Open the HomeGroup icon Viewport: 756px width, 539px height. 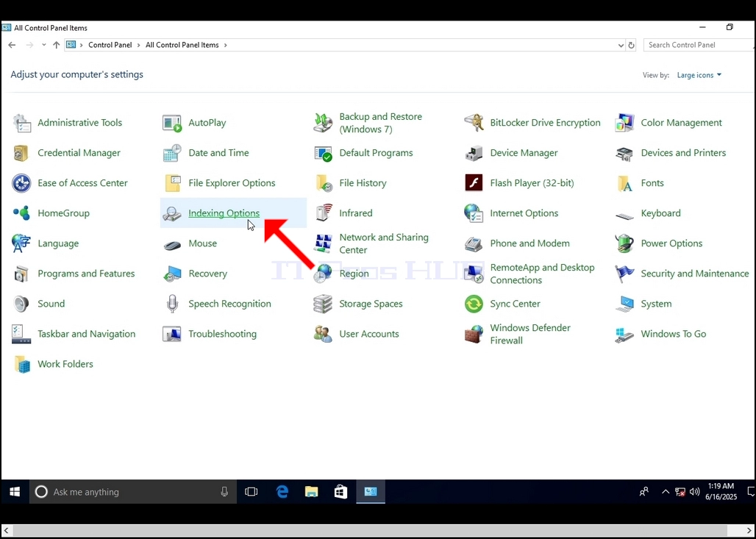(22, 213)
